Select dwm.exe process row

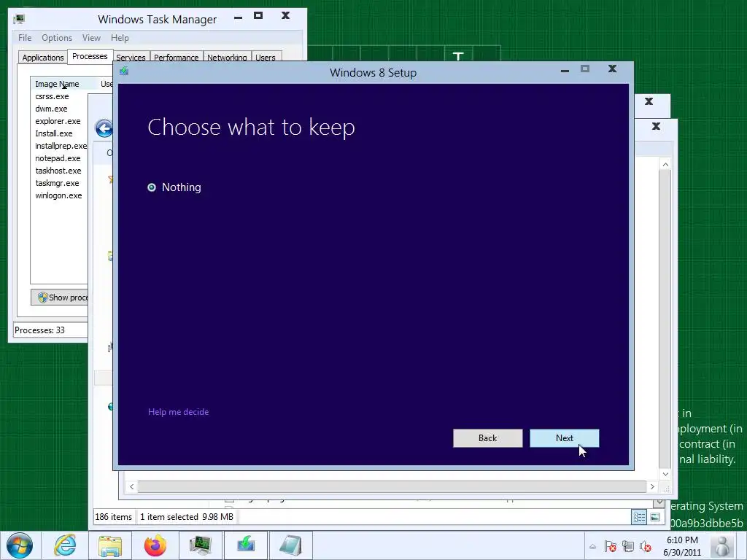(x=51, y=109)
